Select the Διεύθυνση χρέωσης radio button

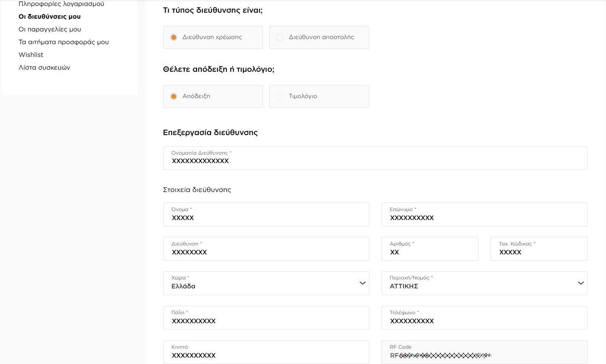tap(174, 37)
